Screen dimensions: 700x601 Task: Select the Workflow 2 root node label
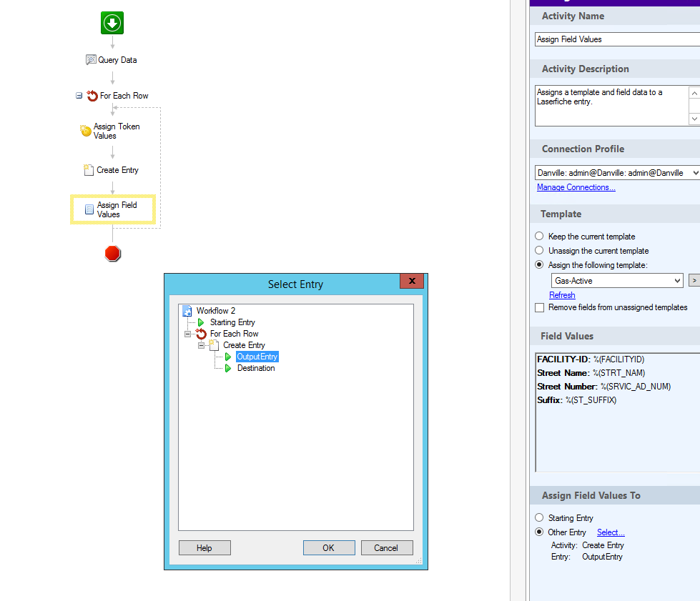(x=216, y=311)
